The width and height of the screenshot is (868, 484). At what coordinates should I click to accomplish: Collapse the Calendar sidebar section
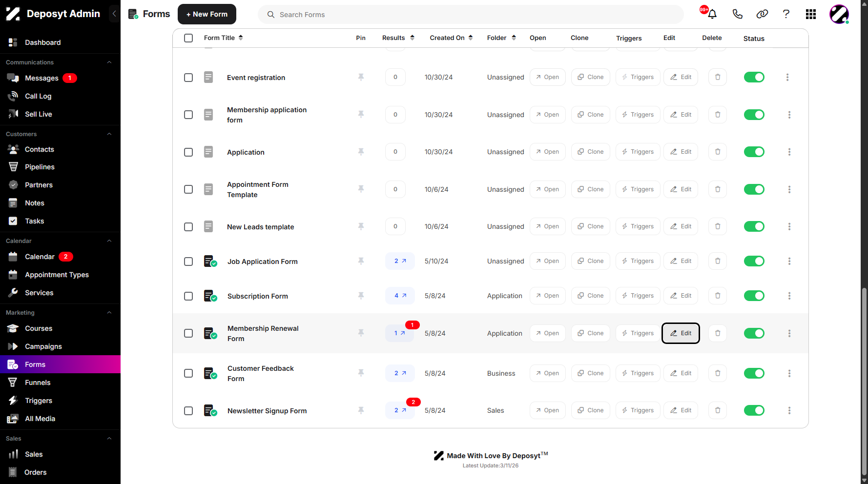coord(109,241)
